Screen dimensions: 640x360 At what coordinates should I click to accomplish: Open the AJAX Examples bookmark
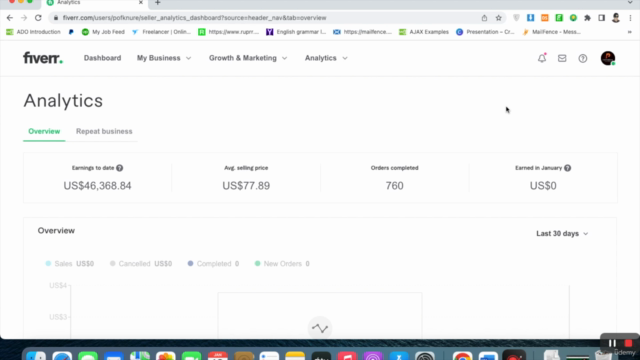click(x=424, y=32)
